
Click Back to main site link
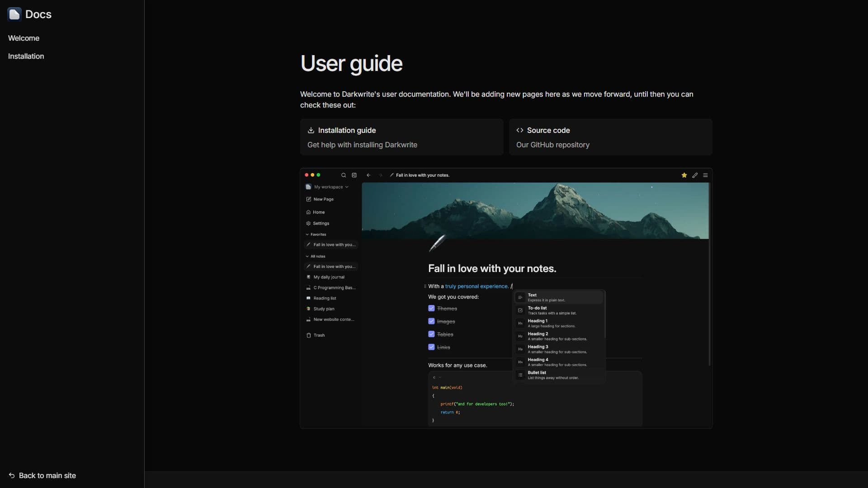42,476
